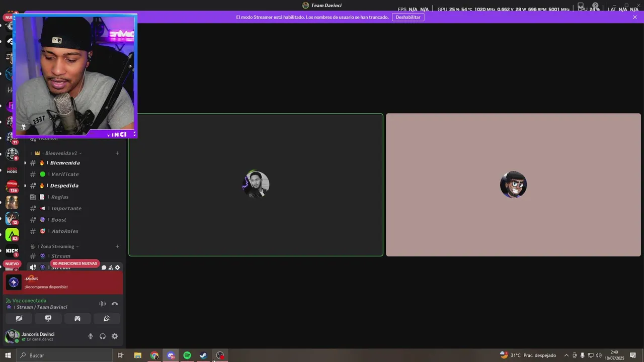Image resolution: width=644 pixels, height=362 pixels.
Task: Open the server icon with badge 12
Action: click(12, 219)
